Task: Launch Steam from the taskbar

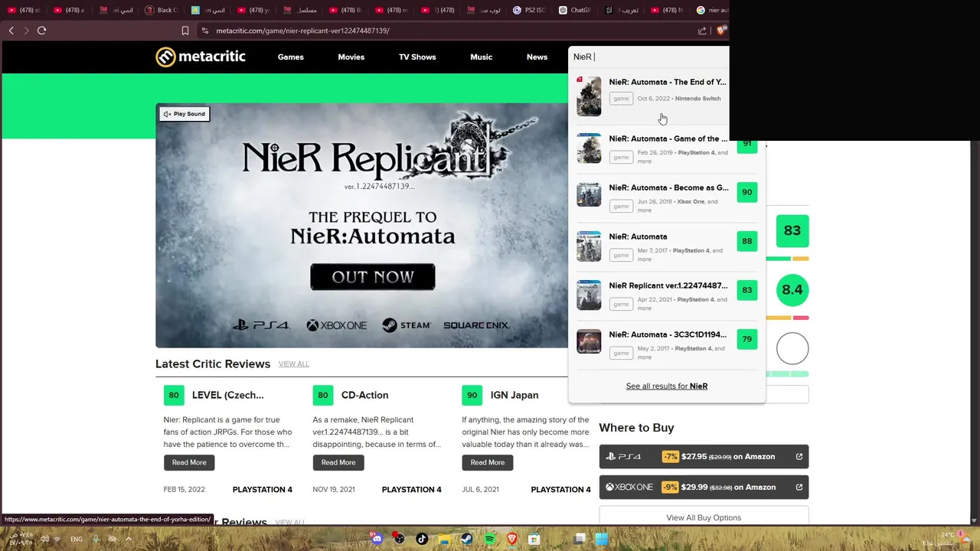Action: point(466,539)
